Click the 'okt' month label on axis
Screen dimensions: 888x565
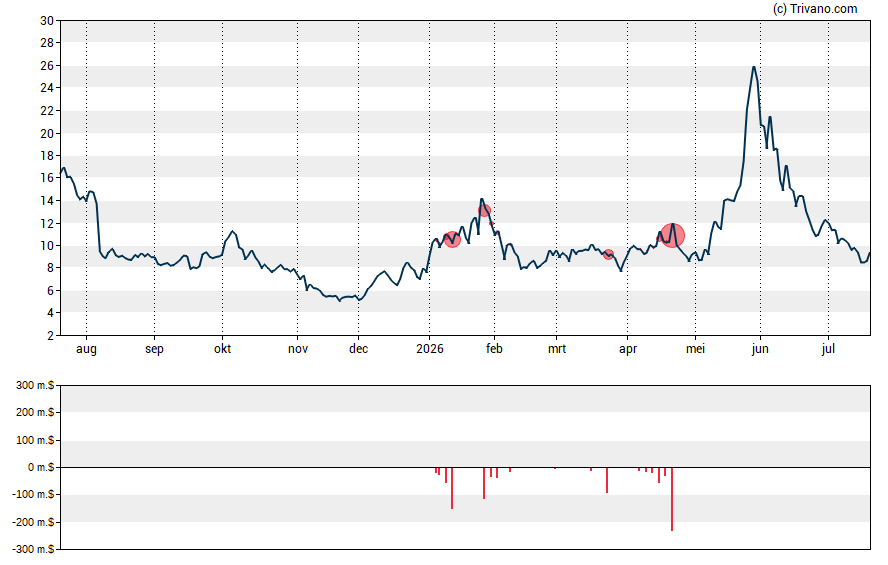tap(222, 349)
